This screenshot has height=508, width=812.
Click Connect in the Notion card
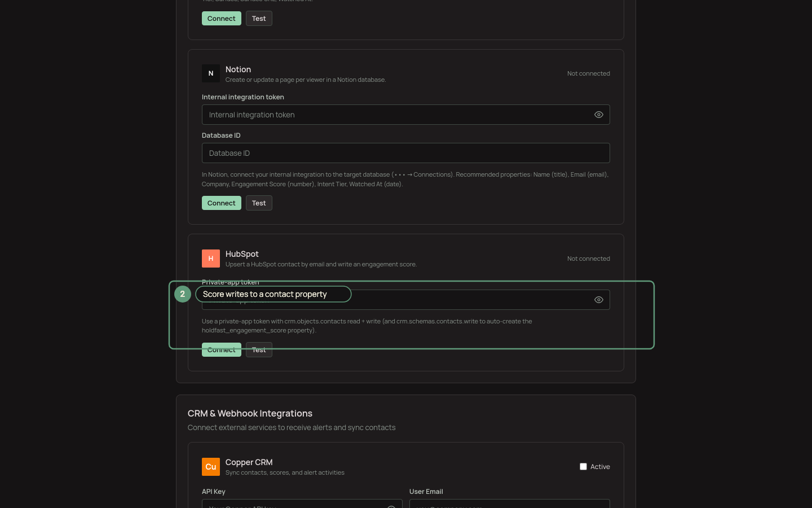tap(222, 203)
